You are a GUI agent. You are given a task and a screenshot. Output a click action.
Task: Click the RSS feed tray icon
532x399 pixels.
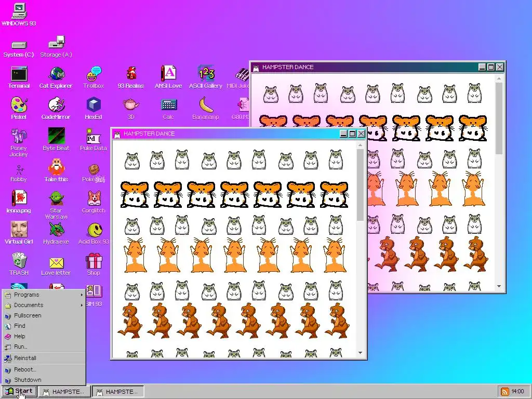(505, 392)
